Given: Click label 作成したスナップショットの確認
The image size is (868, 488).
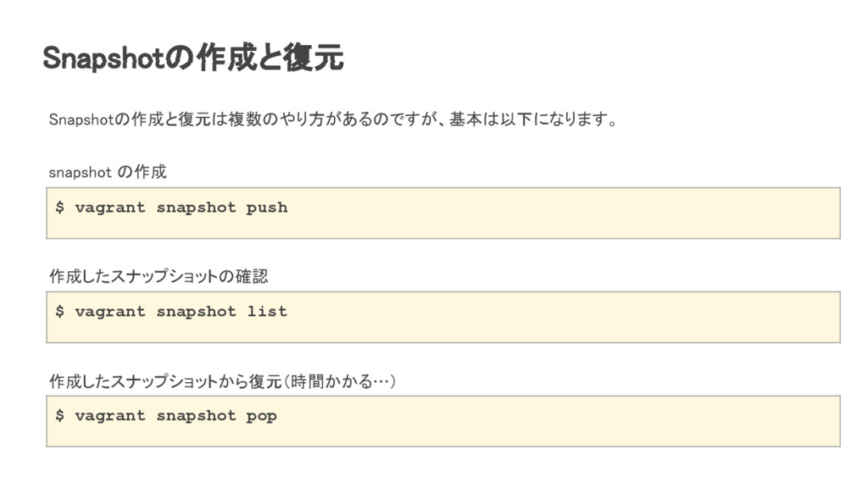Looking at the screenshot, I should pyautogui.click(x=159, y=276).
